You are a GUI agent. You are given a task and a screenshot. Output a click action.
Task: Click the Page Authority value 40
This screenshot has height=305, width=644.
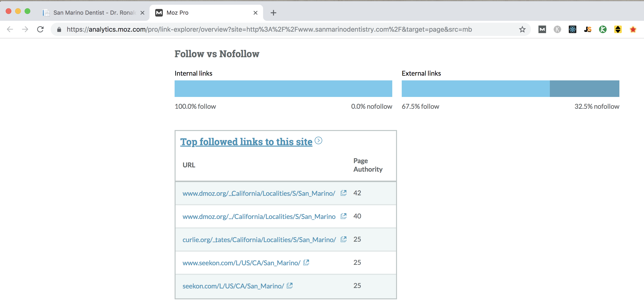click(x=357, y=216)
